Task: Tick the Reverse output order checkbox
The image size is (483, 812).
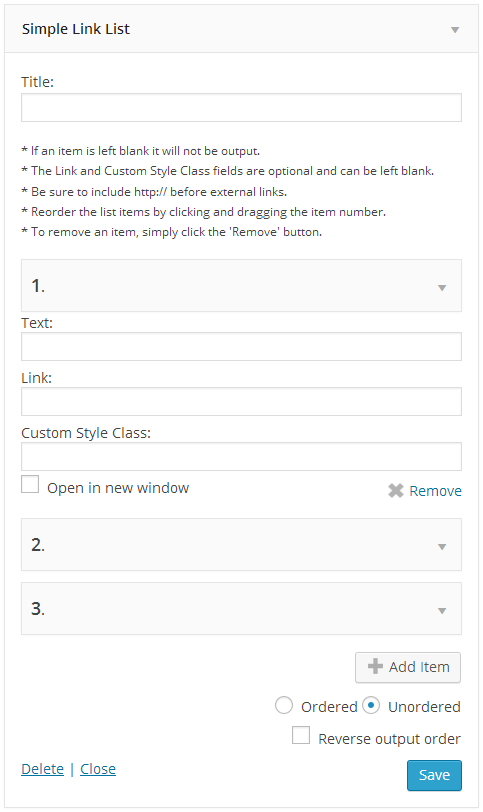Action: point(301,735)
